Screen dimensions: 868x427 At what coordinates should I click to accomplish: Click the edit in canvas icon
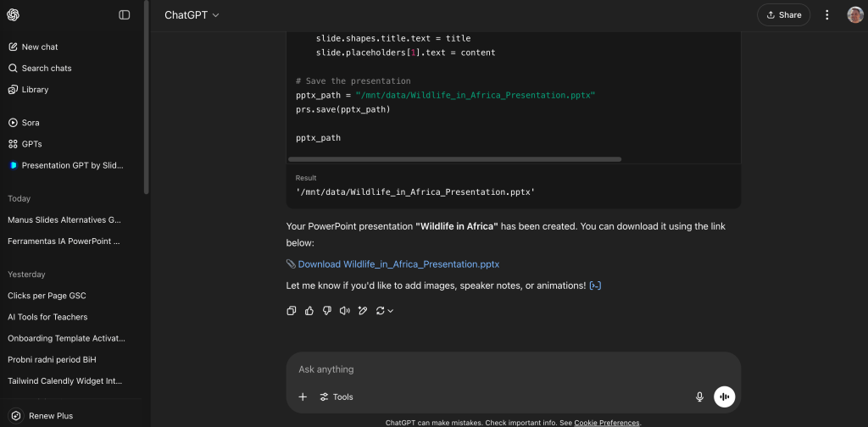point(363,311)
